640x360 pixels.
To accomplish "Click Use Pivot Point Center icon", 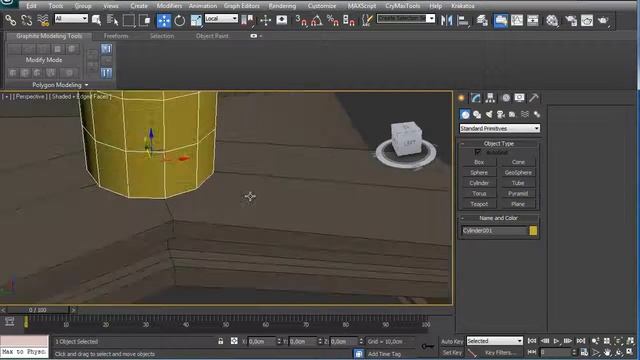I will pyautogui.click(x=247, y=20).
